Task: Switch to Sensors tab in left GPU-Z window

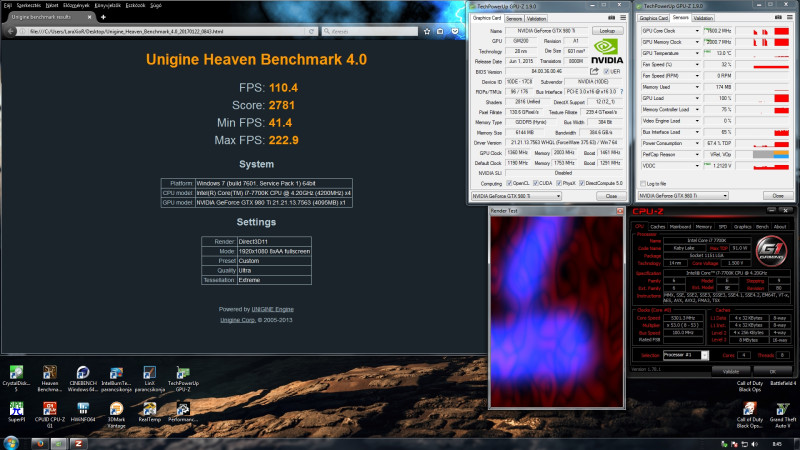Action: [x=514, y=19]
